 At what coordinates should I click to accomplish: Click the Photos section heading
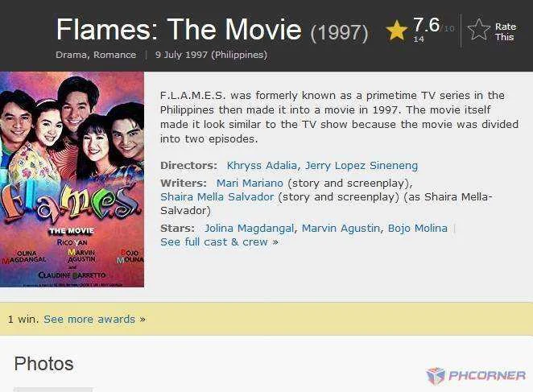[43, 364]
